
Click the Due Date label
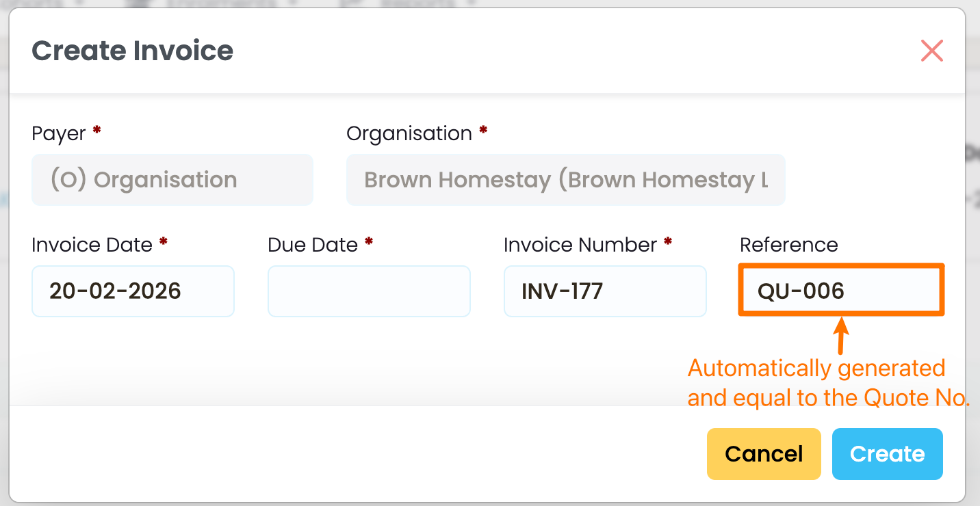[x=313, y=245]
